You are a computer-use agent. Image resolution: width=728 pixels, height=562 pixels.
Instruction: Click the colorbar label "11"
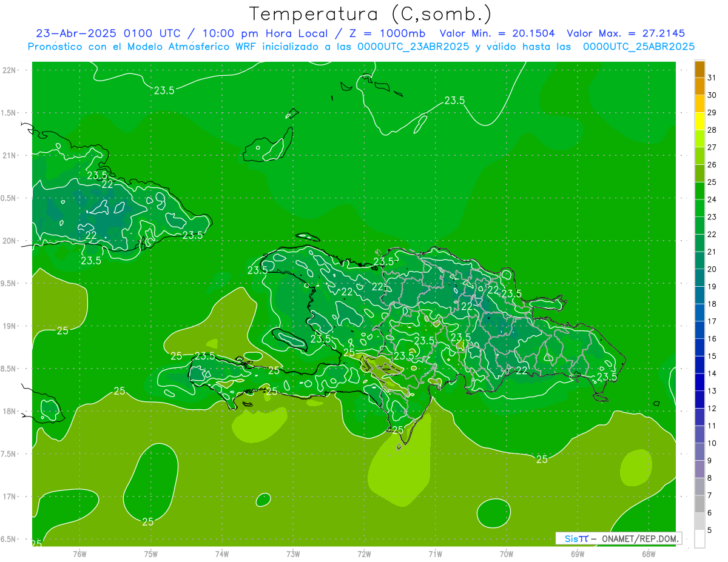pos(712,426)
